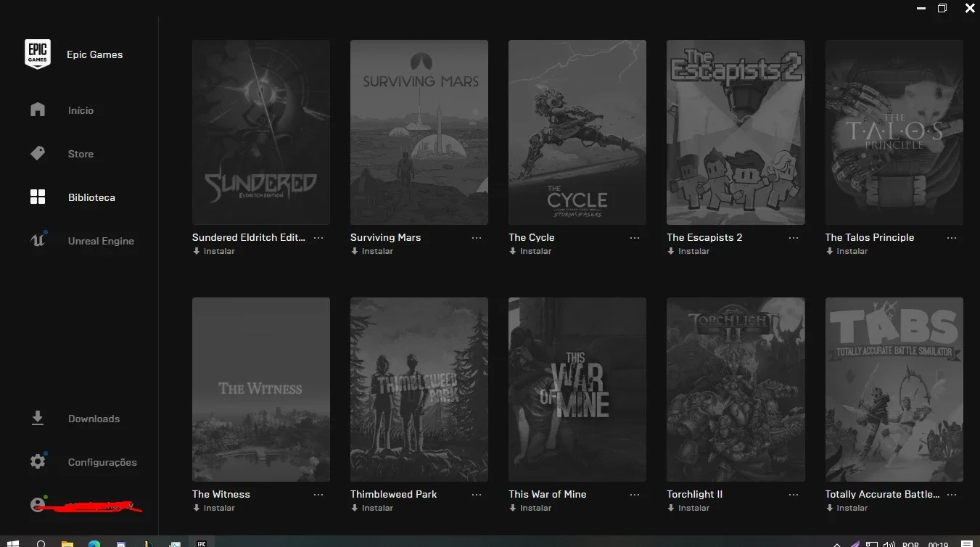
Task: Restore down the Epic Games window
Action: pyautogui.click(x=942, y=8)
